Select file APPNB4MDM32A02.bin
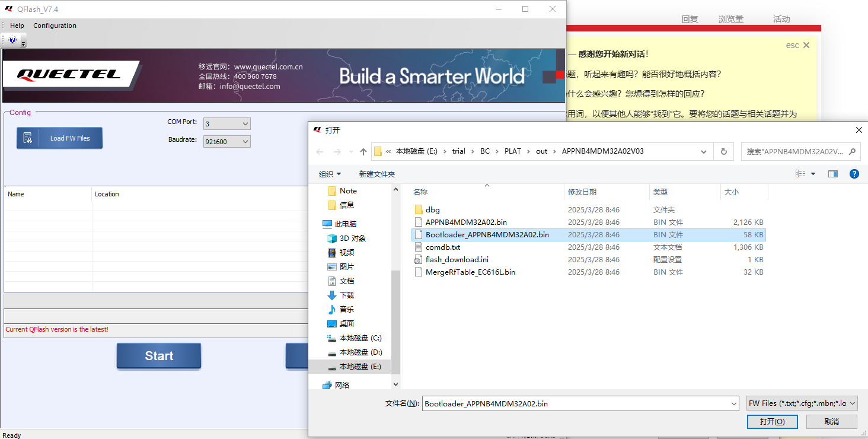The width and height of the screenshot is (868, 439). click(x=466, y=222)
